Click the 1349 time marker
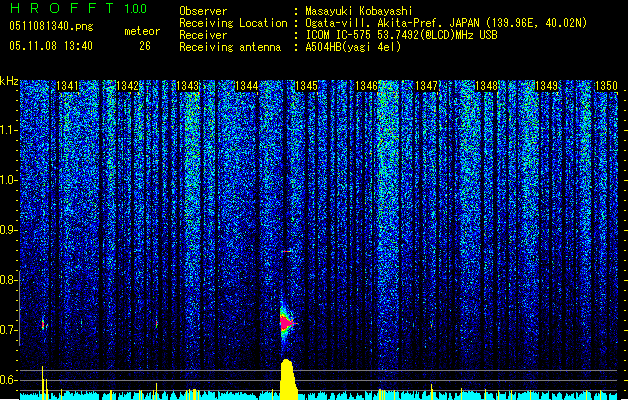 [x=546, y=86]
